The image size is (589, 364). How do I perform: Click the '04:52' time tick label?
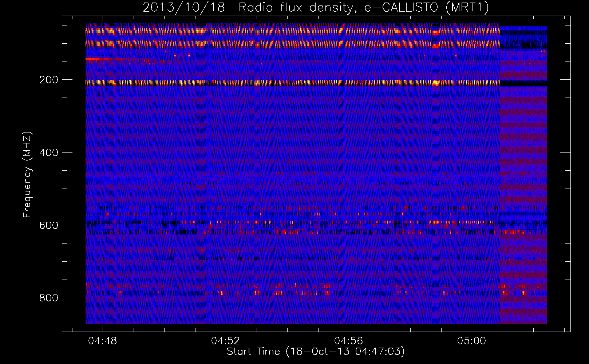tap(226, 341)
